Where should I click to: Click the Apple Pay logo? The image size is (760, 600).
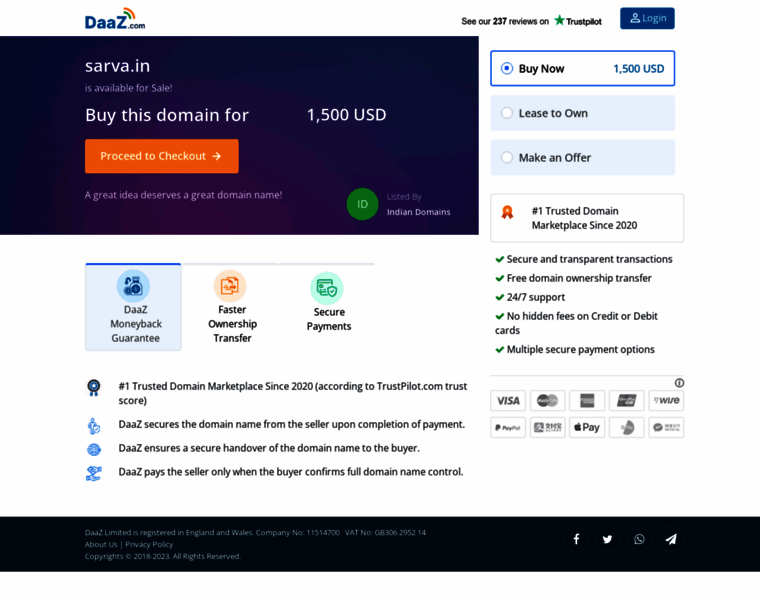click(x=587, y=427)
